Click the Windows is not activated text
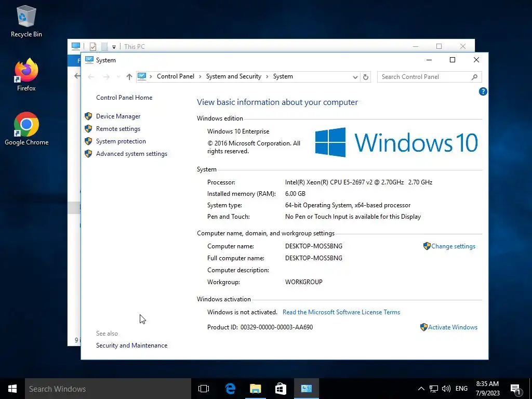The image size is (532, 399). point(242,312)
